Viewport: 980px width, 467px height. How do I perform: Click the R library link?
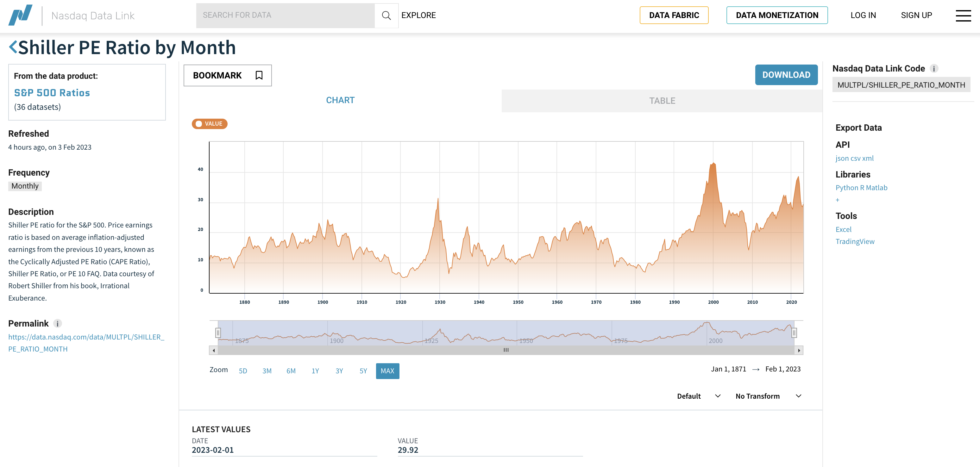click(862, 188)
